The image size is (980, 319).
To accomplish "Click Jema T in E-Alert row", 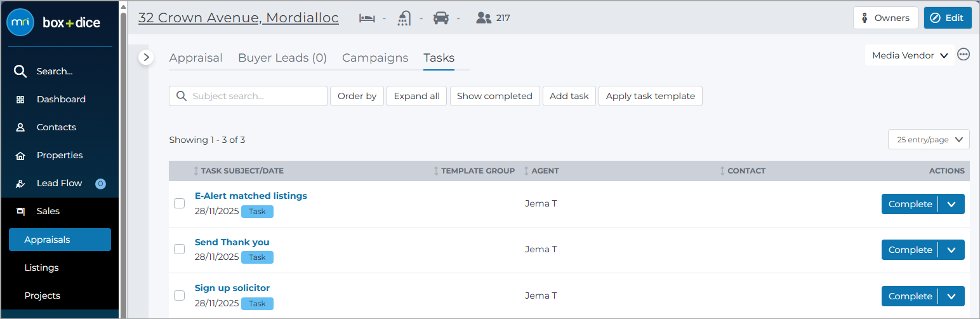I will [x=541, y=203].
